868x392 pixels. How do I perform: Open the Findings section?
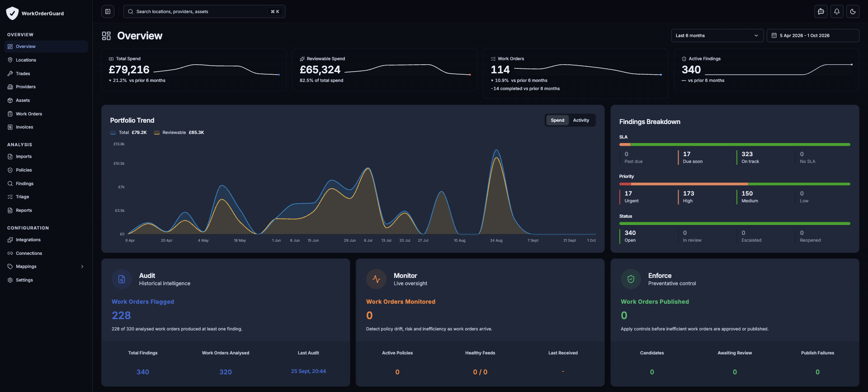46,184
